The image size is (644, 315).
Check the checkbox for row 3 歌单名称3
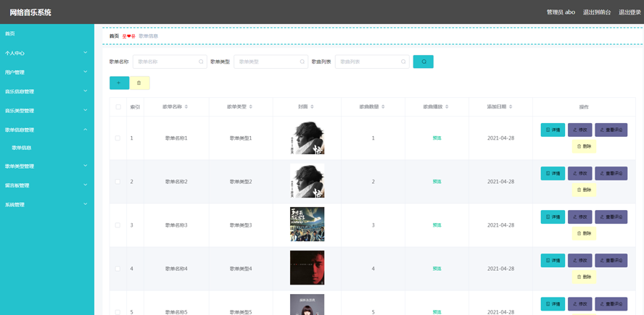pos(118,224)
